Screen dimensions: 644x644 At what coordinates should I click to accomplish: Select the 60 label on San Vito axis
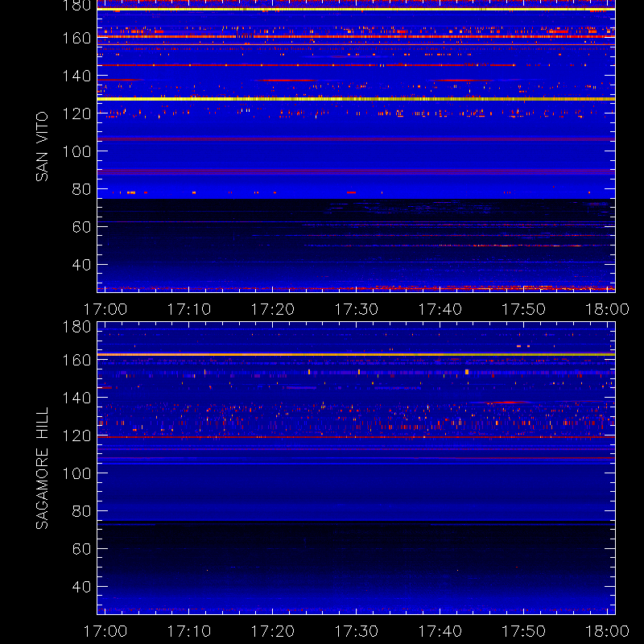(x=81, y=227)
